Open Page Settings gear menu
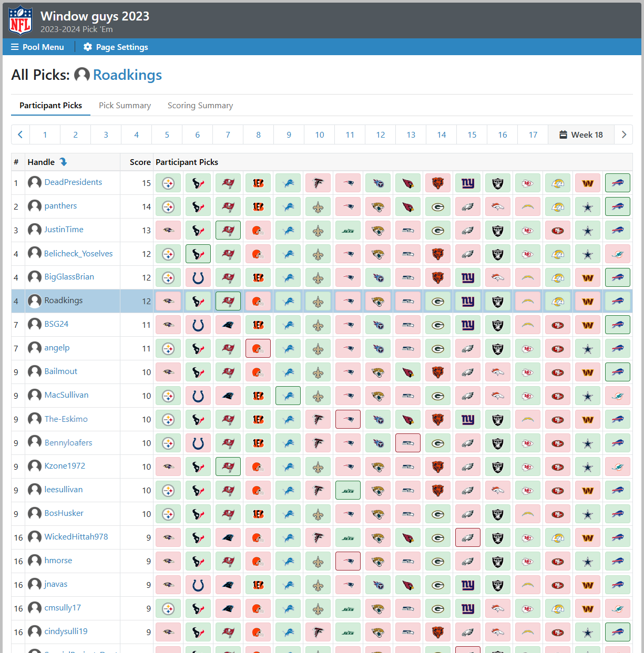The image size is (644, 653). [116, 47]
